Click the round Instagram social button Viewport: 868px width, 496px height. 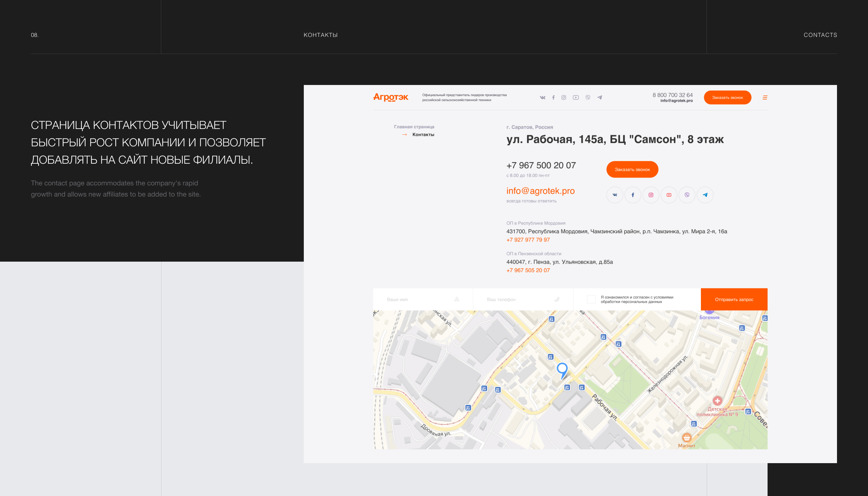point(651,195)
